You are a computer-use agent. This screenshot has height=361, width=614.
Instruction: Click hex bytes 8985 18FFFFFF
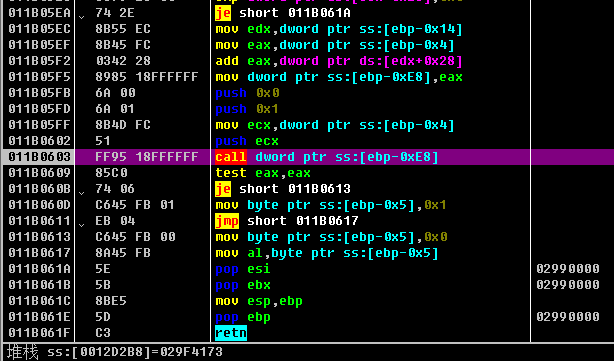pos(147,77)
